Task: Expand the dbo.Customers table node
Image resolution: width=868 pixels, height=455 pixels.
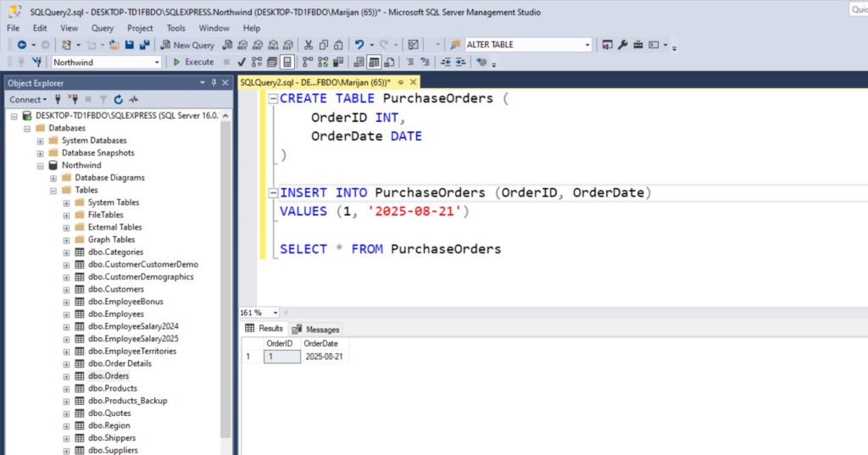Action: click(x=66, y=290)
